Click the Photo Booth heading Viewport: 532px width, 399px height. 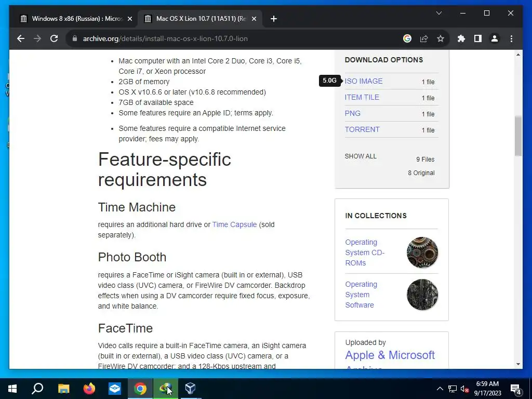pyautogui.click(x=132, y=257)
